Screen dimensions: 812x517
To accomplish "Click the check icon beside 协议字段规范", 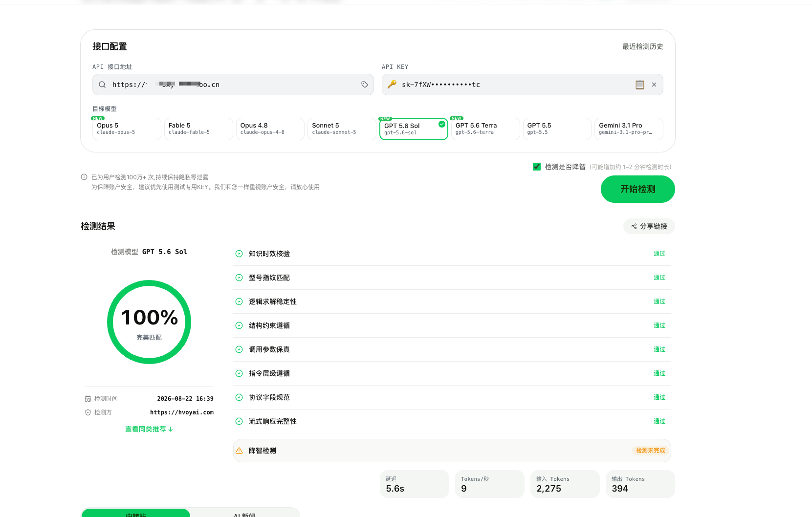I will [239, 397].
